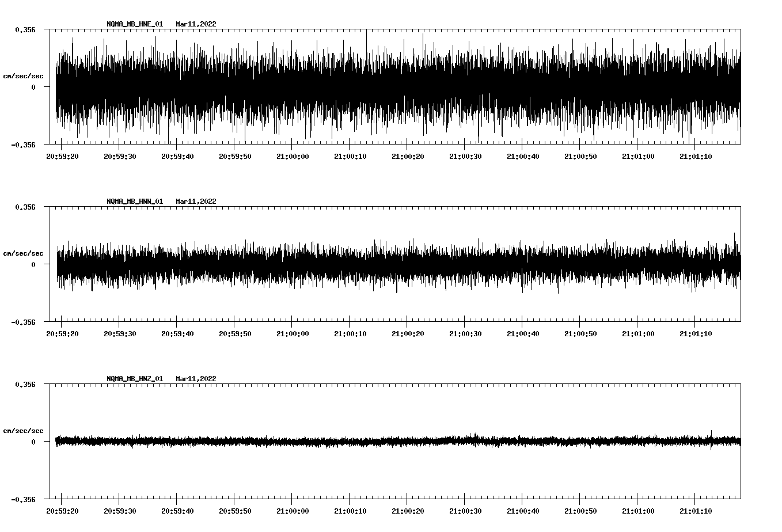Click the 20:59:40 time label under HNE plot
782x532 pixels.
[177, 157]
